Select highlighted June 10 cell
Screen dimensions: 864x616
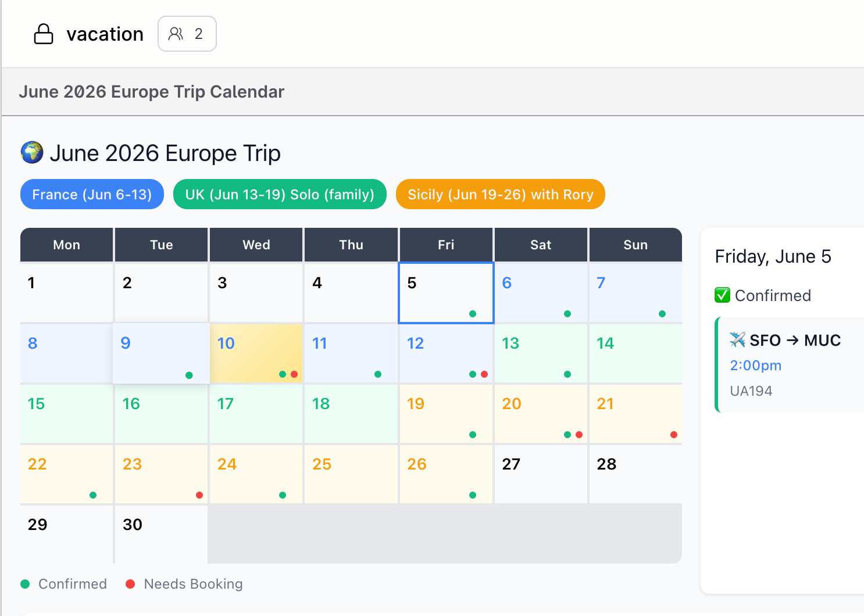click(256, 353)
